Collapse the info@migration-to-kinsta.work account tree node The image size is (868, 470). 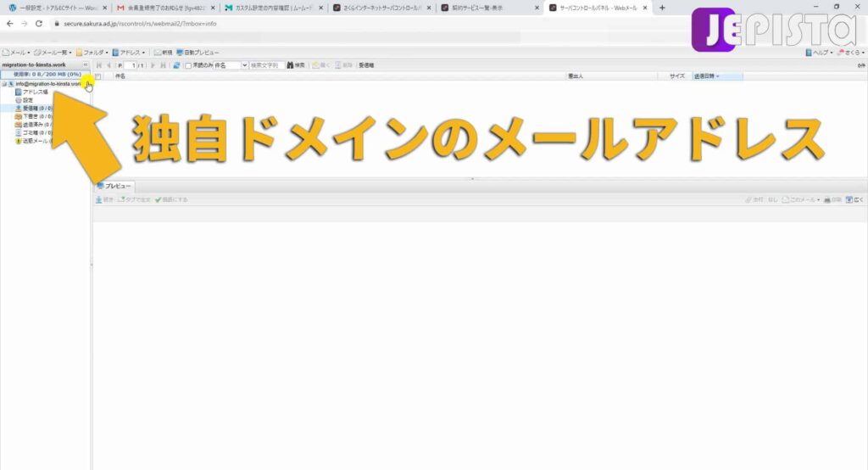click(x=4, y=84)
